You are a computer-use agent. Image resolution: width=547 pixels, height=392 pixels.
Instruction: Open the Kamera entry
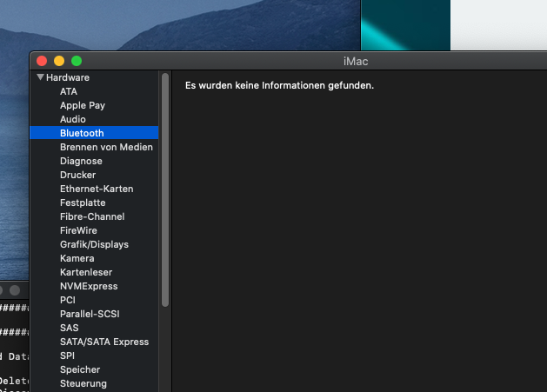click(77, 258)
